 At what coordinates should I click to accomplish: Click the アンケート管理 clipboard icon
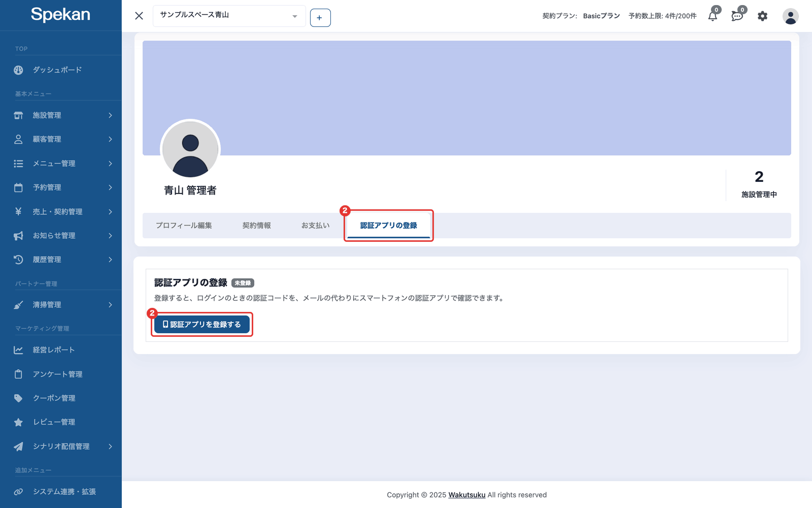click(18, 374)
